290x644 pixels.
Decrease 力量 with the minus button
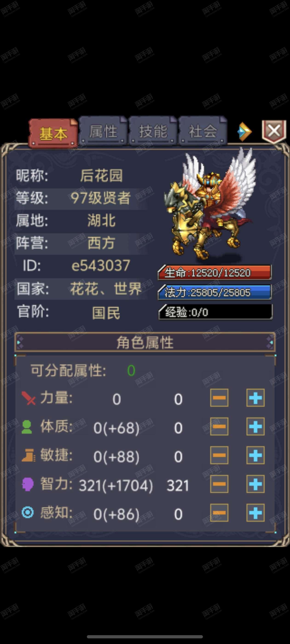[x=219, y=398]
